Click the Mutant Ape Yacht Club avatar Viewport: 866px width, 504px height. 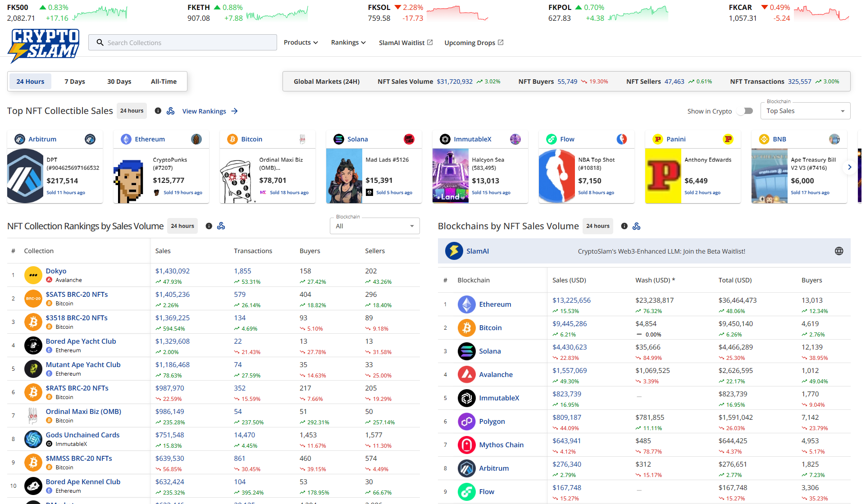click(x=33, y=369)
